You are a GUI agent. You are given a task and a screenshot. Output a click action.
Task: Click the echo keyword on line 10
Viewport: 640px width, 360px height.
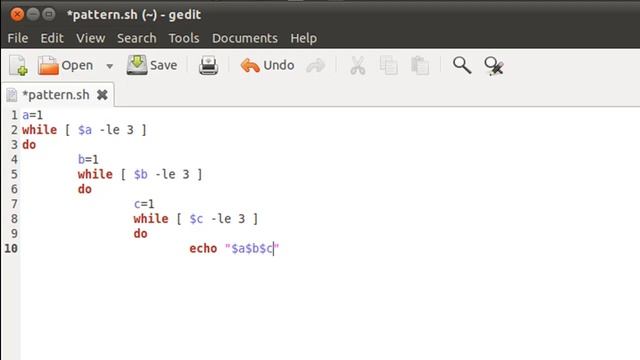tap(203, 248)
